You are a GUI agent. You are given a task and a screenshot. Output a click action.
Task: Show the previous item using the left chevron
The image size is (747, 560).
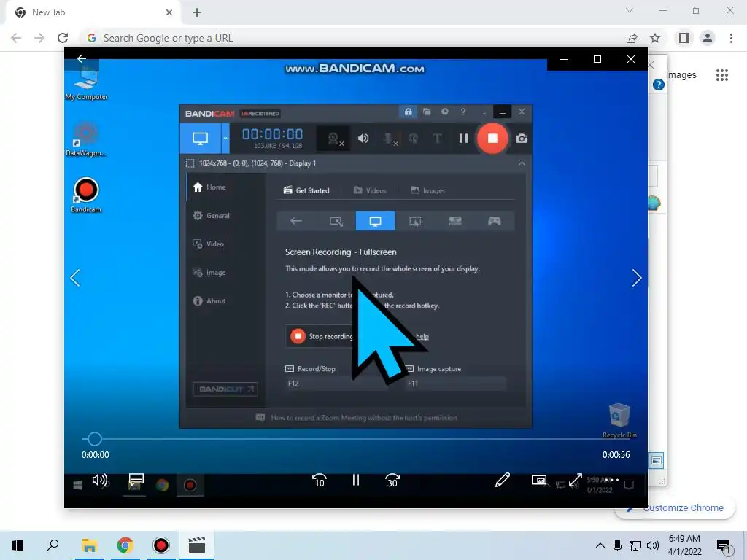coord(75,278)
